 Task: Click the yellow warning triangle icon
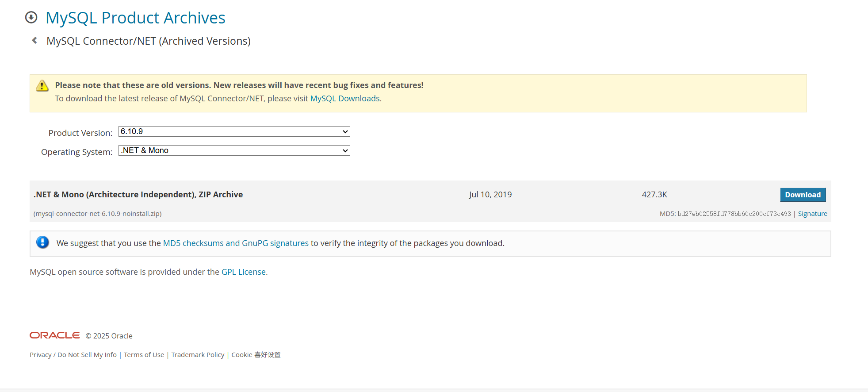42,86
